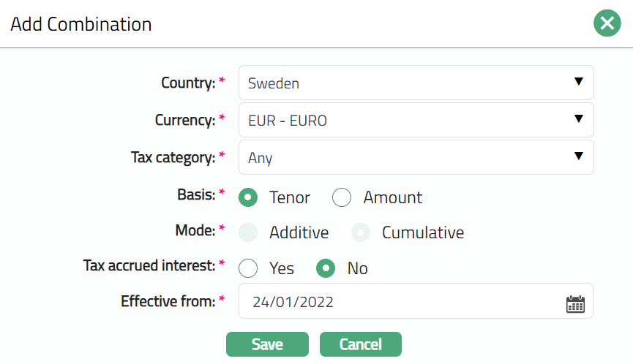The height and width of the screenshot is (364, 633).
Task: Set Tax accrued interest to Yes
Action: 249,268
